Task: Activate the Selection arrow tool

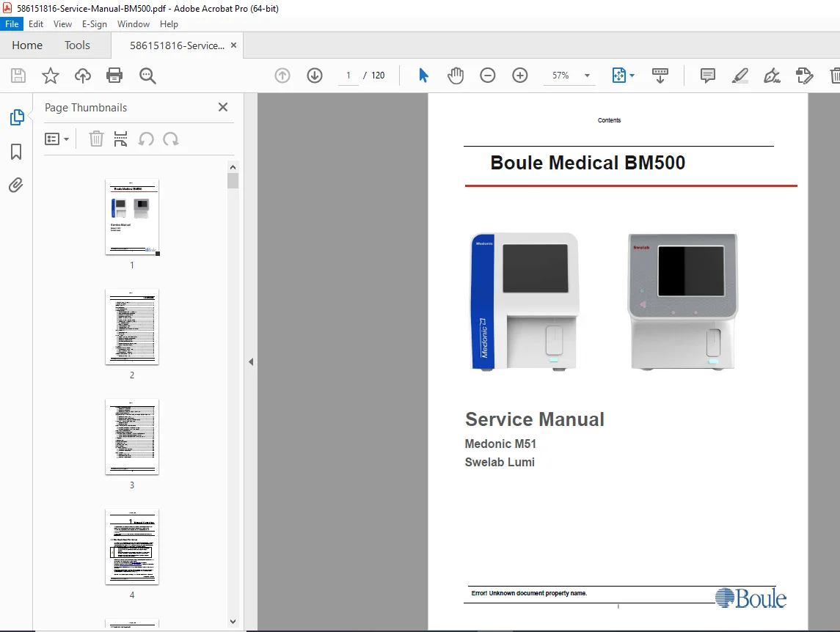Action: click(423, 76)
